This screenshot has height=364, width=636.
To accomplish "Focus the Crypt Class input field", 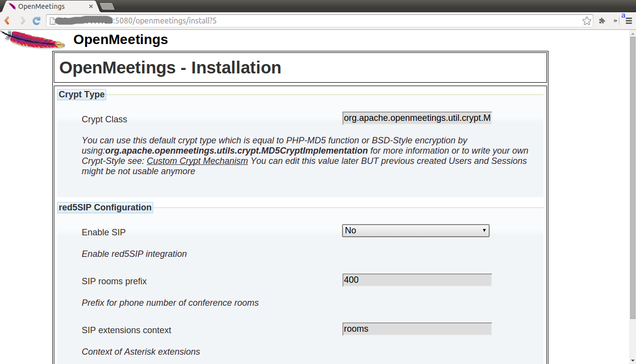I will tap(417, 118).
